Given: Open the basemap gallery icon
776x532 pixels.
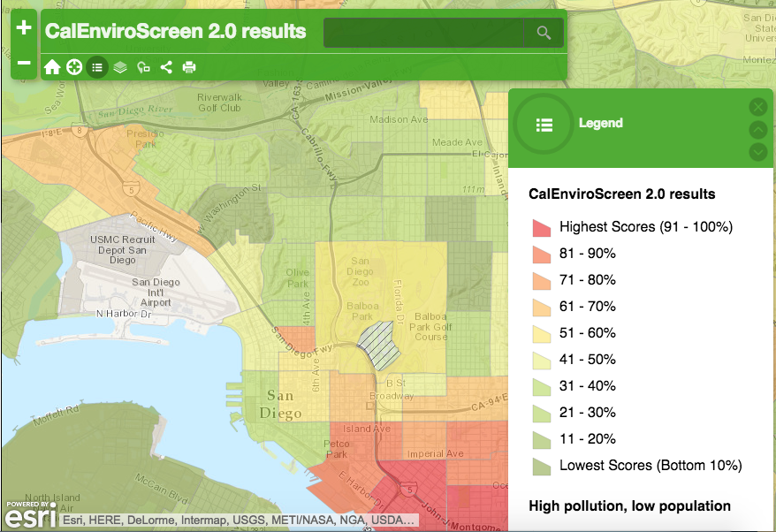Looking at the screenshot, I should [x=143, y=67].
